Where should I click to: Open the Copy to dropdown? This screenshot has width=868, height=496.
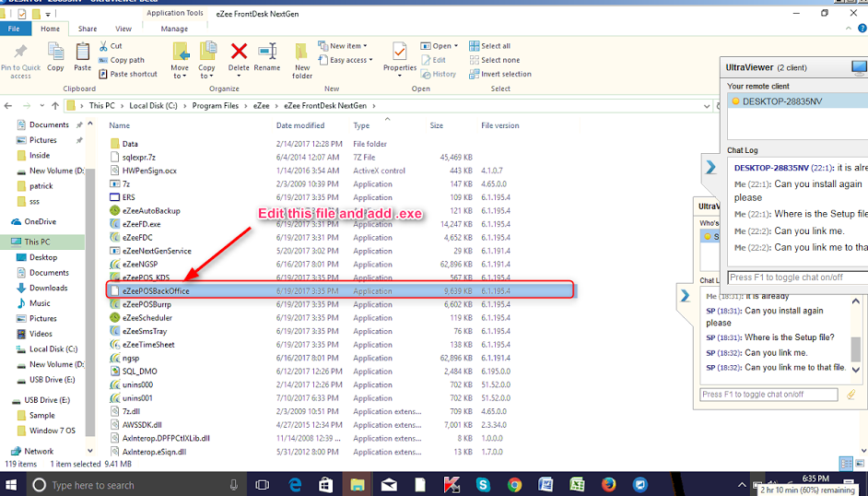pyautogui.click(x=207, y=60)
